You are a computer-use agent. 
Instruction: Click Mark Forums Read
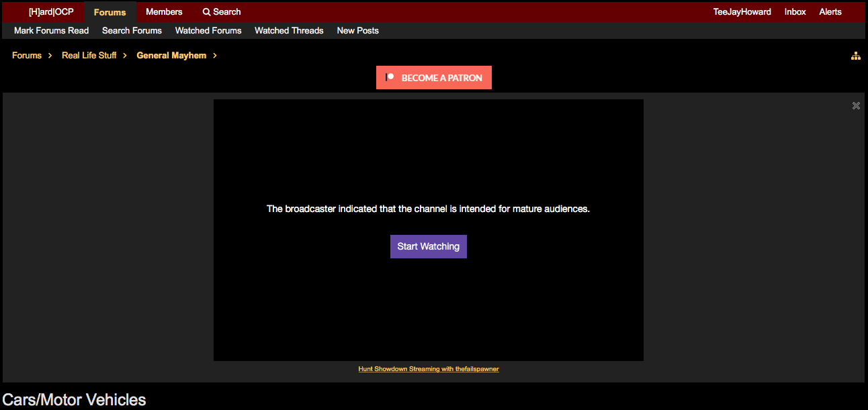click(x=51, y=31)
